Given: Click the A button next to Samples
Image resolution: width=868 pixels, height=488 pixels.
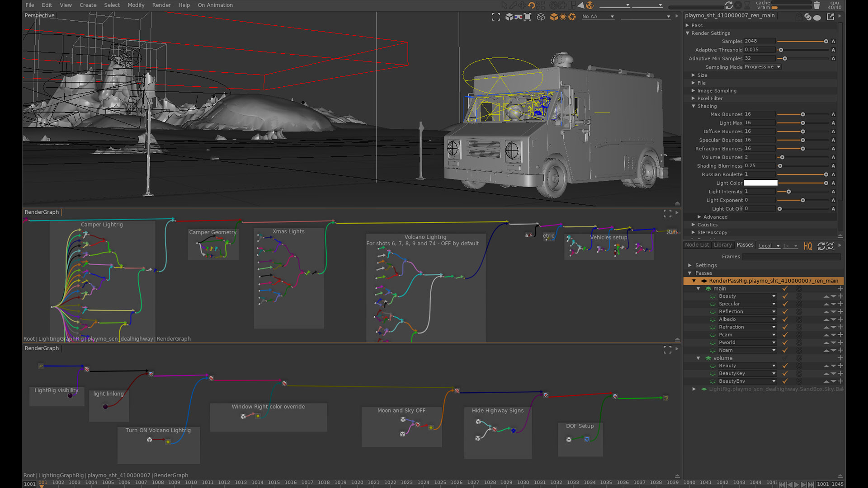Looking at the screenshot, I should pyautogui.click(x=833, y=41).
